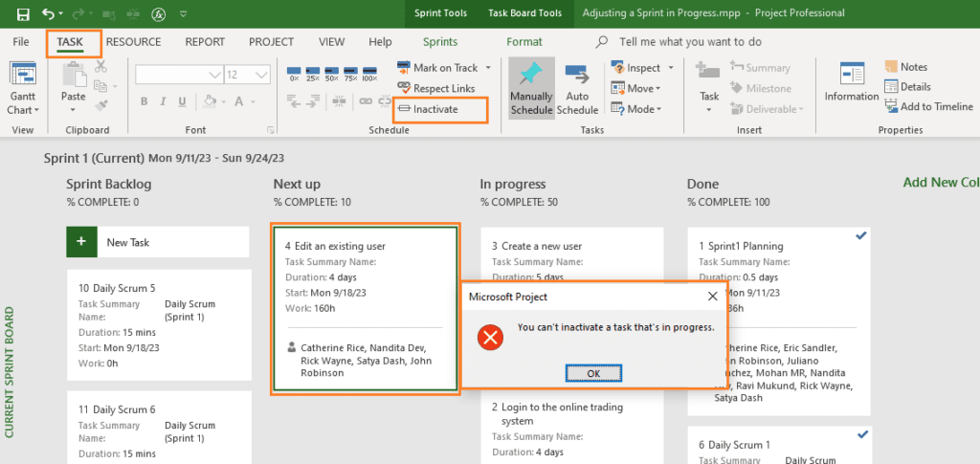Mark task 50% complete
This screenshot has width=980, height=464.
(x=332, y=74)
